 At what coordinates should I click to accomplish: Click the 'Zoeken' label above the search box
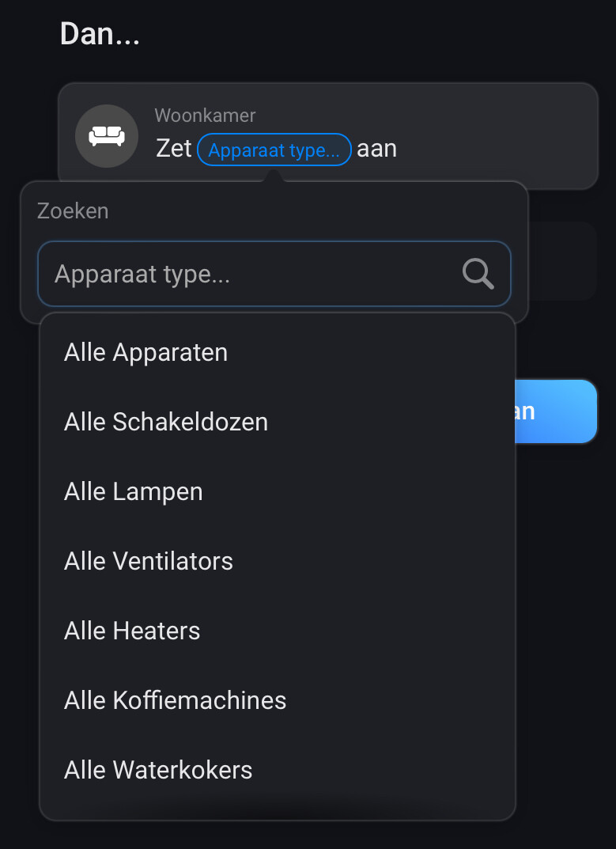point(73,211)
